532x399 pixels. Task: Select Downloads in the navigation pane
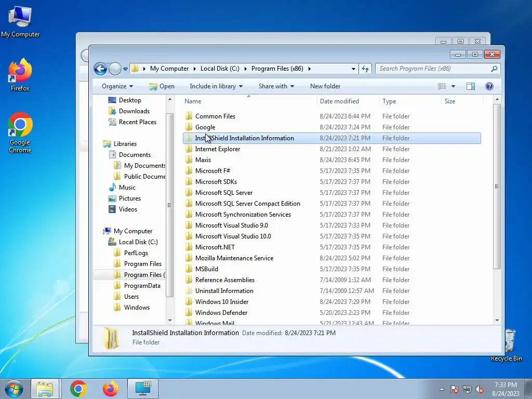pyautogui.click(x=134, y=111)
